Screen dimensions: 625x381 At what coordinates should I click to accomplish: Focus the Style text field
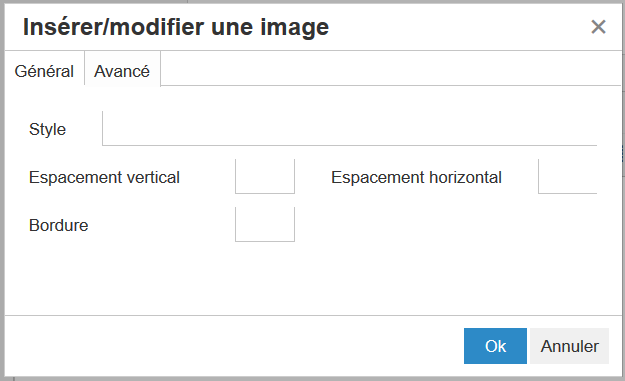(350, 128)
